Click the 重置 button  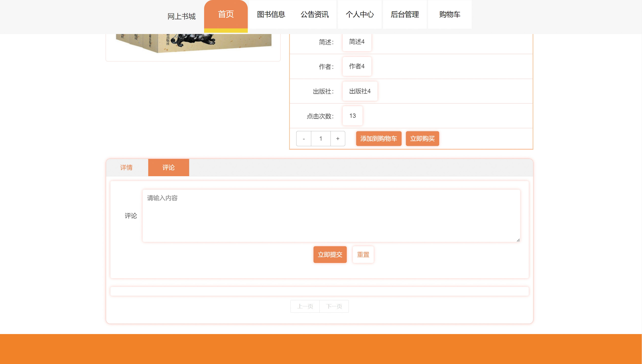(x=363, y=255)
